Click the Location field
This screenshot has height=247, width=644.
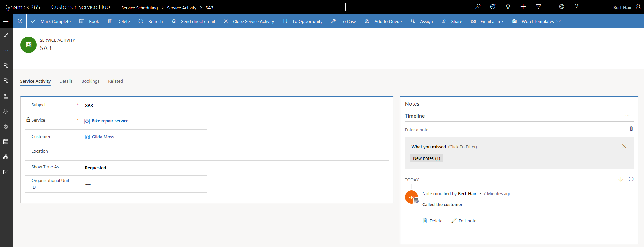[x=236, y=152]
